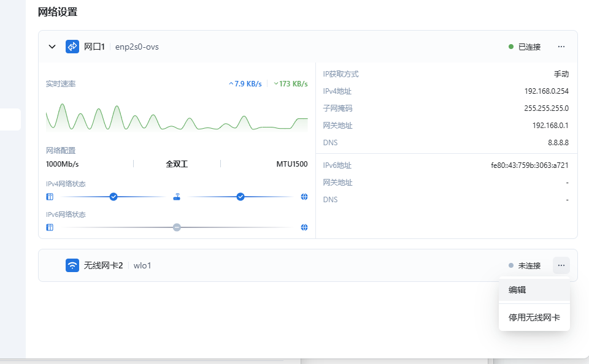
Task: Click DNS value 8.8.8.8
Action: [x=558, y=143]
